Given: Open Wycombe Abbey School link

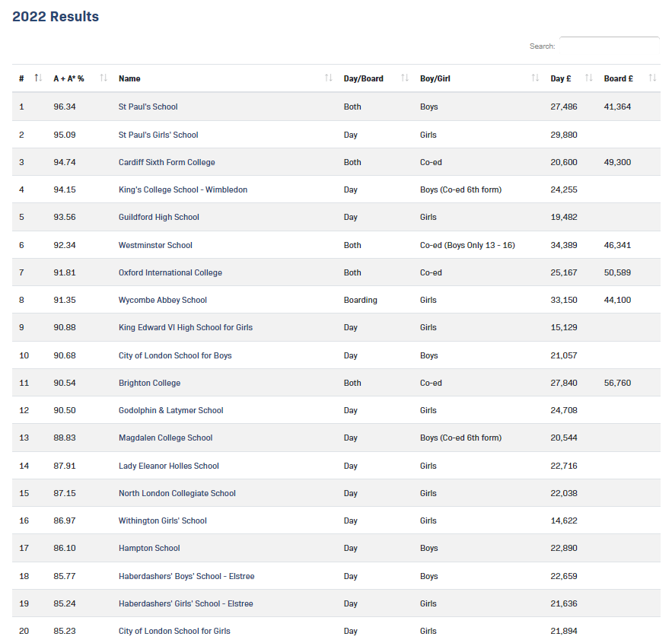Looking at the screenshot, I should 162,301.
